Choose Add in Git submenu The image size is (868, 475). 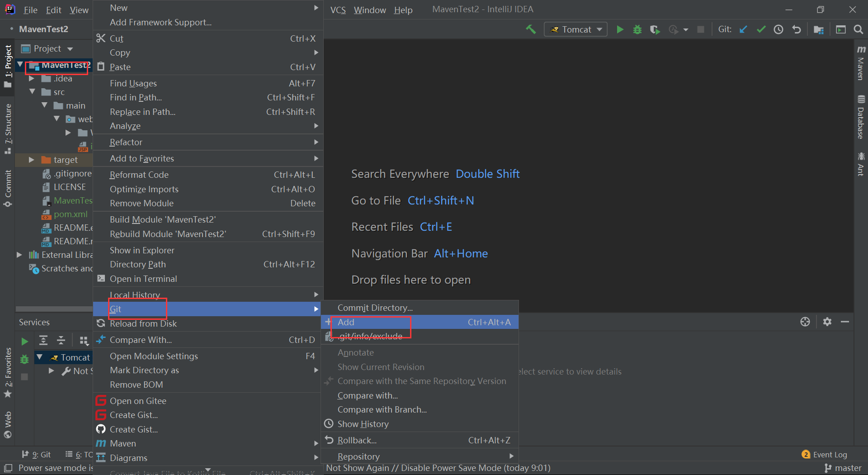pyautogui.click(x=420, y=322)
